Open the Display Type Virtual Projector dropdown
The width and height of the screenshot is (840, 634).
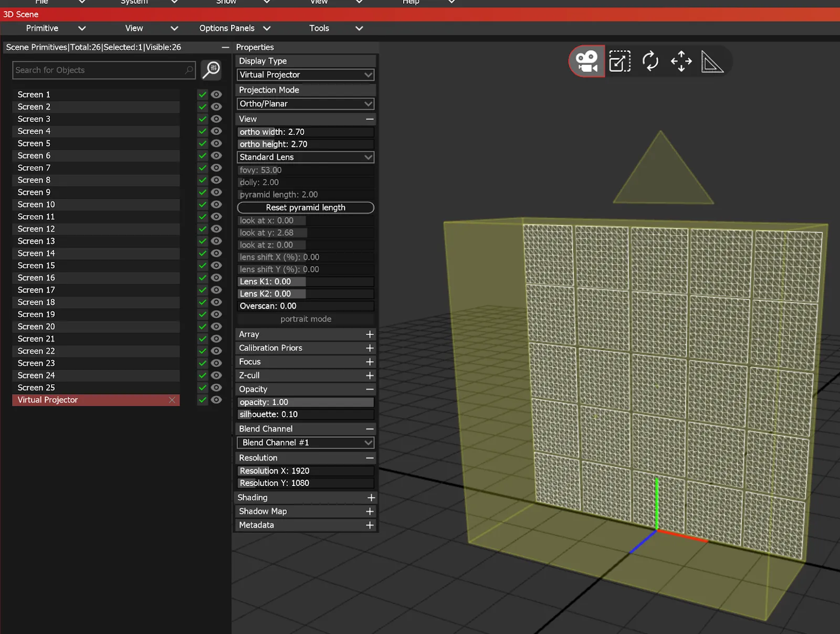point(306,75)
